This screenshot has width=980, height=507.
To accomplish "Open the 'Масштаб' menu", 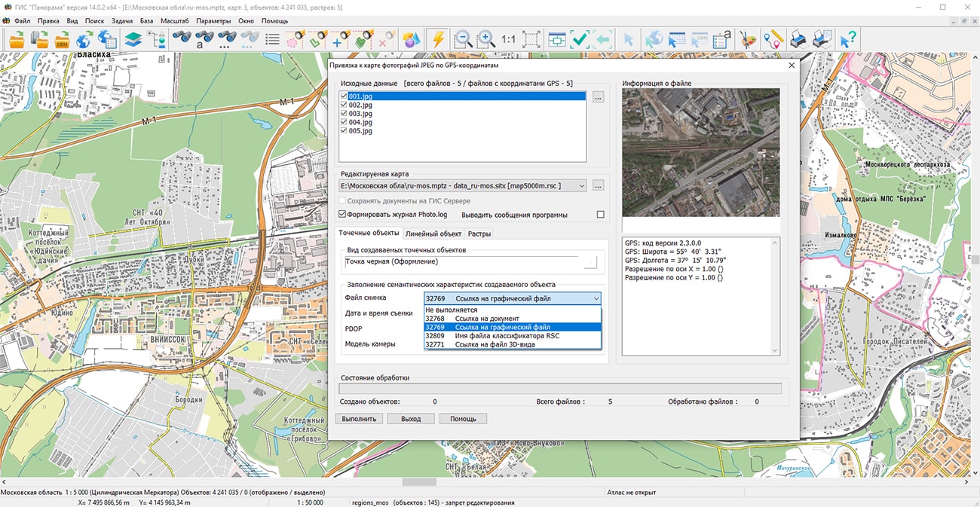I will click(x=174, y=21).
